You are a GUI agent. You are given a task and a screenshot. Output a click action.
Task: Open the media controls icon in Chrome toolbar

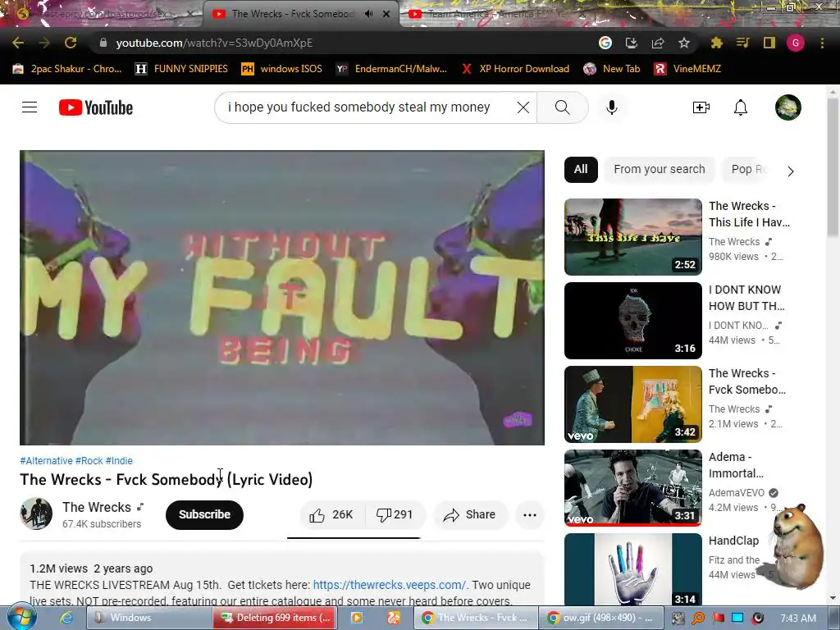tap(743, 43)
